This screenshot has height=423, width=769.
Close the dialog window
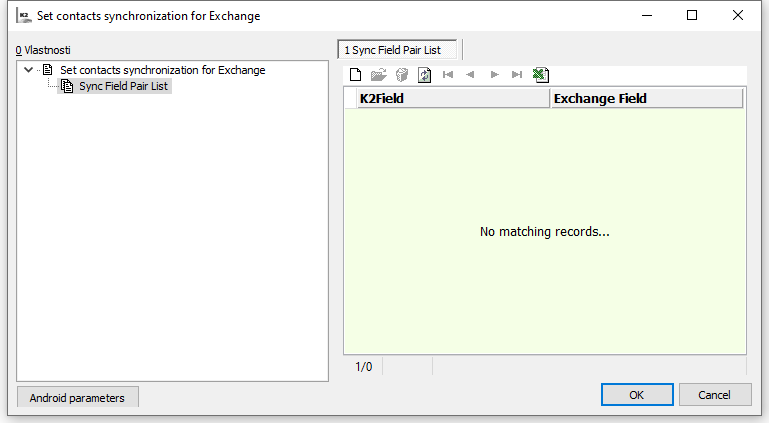click(738, 16)
